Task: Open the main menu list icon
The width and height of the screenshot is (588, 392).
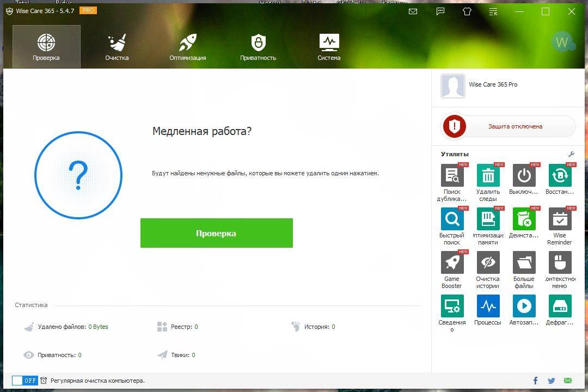Action: click(x=493, y=11)
